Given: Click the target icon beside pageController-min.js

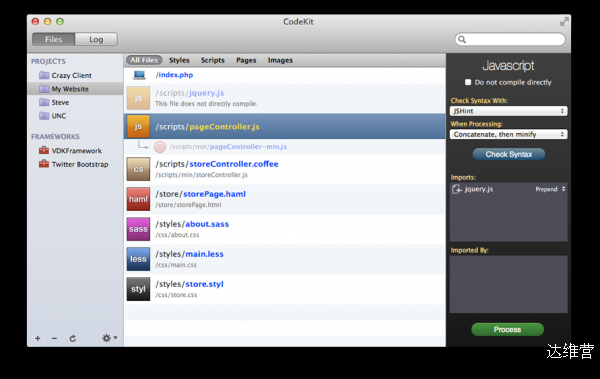Looking at the screenshot, I should pyautogui.click(x=160, y=147).
